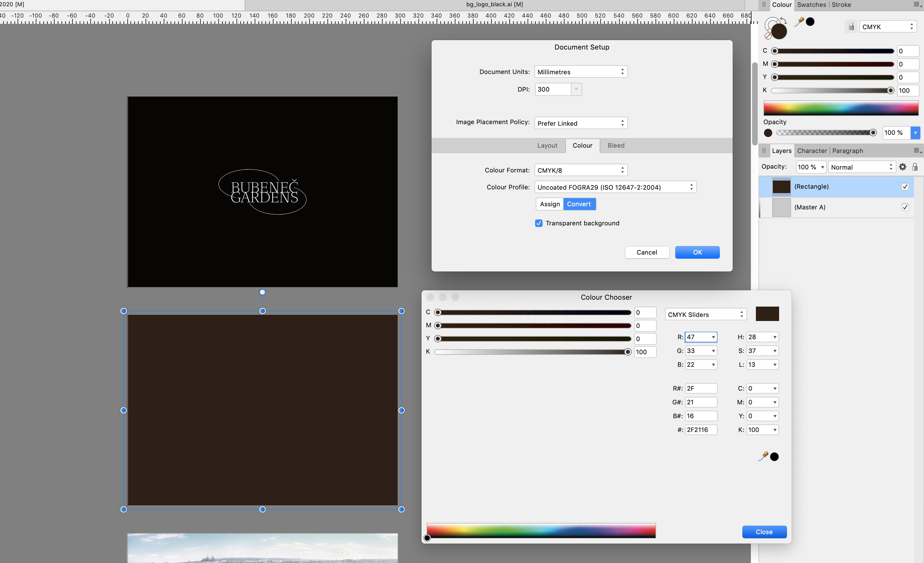Click the layer lock icon in Layers panel

(x=915, y=167)
